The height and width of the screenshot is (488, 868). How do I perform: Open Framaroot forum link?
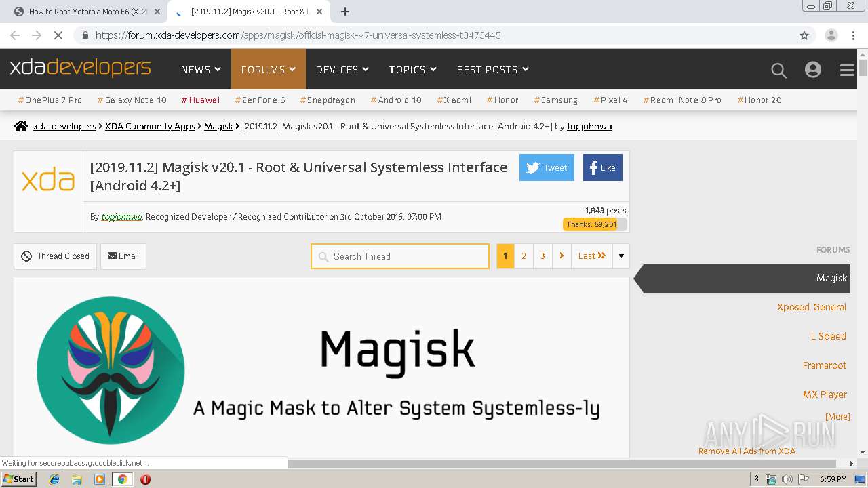(x=825, y=365)
